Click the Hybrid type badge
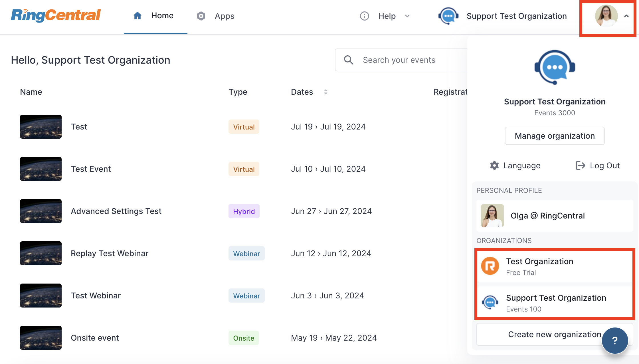Image resolution: width=639 pixels, height=364 pixels. click(244, 211)
